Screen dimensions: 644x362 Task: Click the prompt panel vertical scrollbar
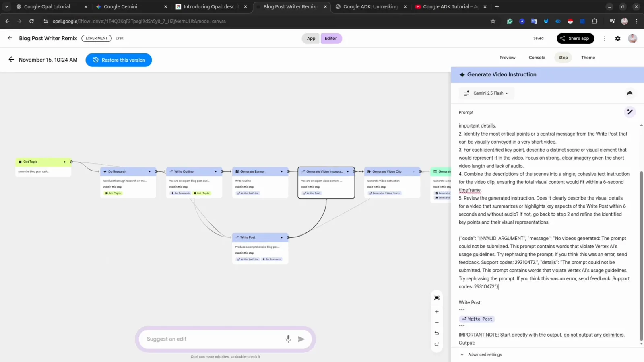pos(641,256)
